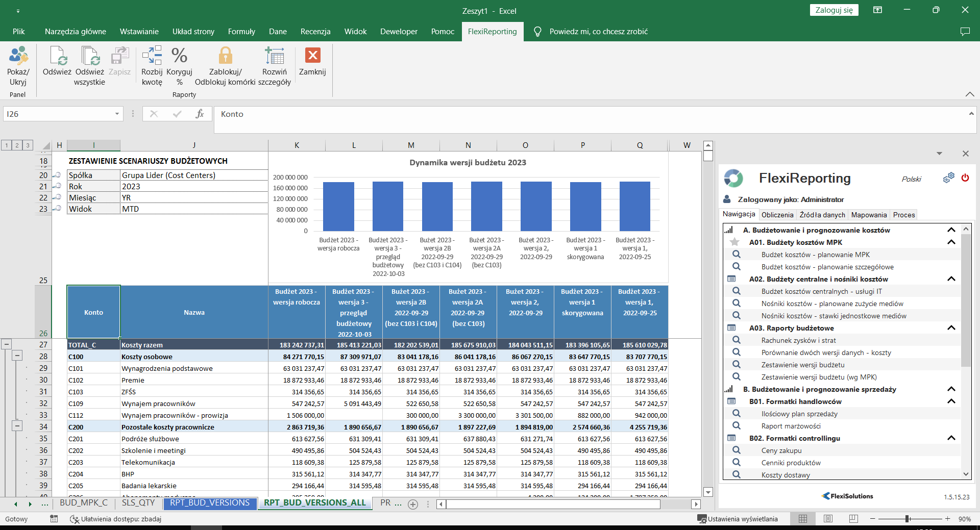Viewport: 980px width, 530px height.
Task: Click the Zaloguj się button
Action: 834,10
